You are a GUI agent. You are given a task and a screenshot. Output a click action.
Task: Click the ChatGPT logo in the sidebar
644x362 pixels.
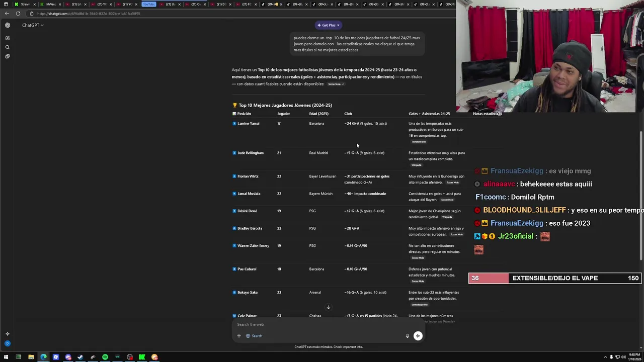point(7,25)
